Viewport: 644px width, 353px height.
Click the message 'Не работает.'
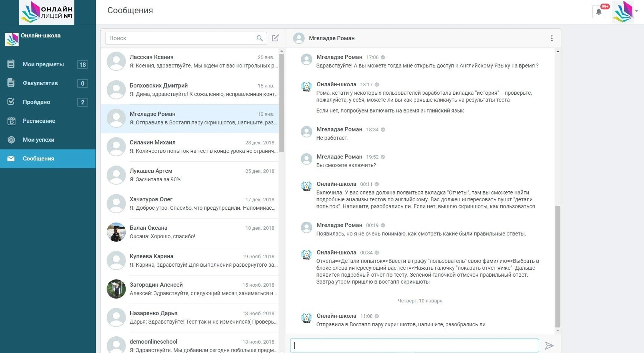tap(332, 138)
